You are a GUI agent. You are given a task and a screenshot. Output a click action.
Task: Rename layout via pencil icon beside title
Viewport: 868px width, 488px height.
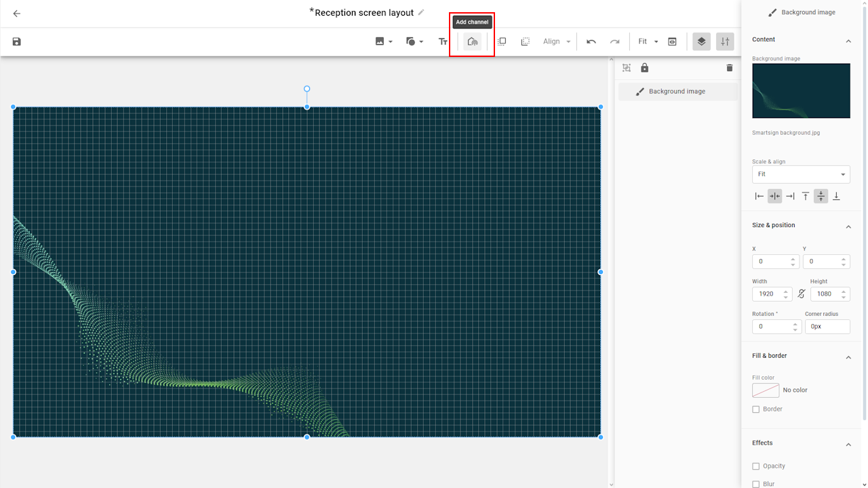click(421, 12)
